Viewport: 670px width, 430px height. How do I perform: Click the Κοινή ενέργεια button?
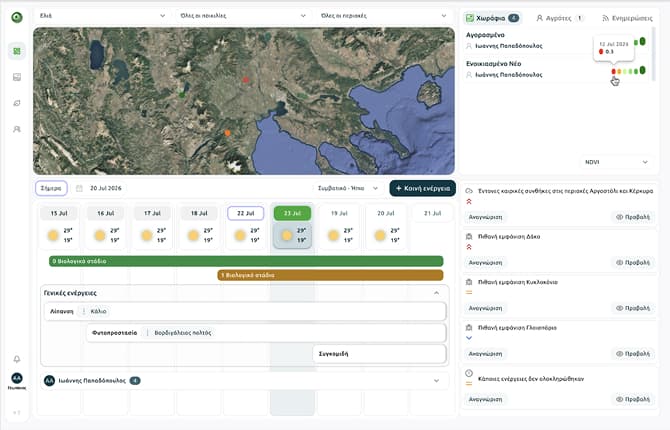coord(422,188)
